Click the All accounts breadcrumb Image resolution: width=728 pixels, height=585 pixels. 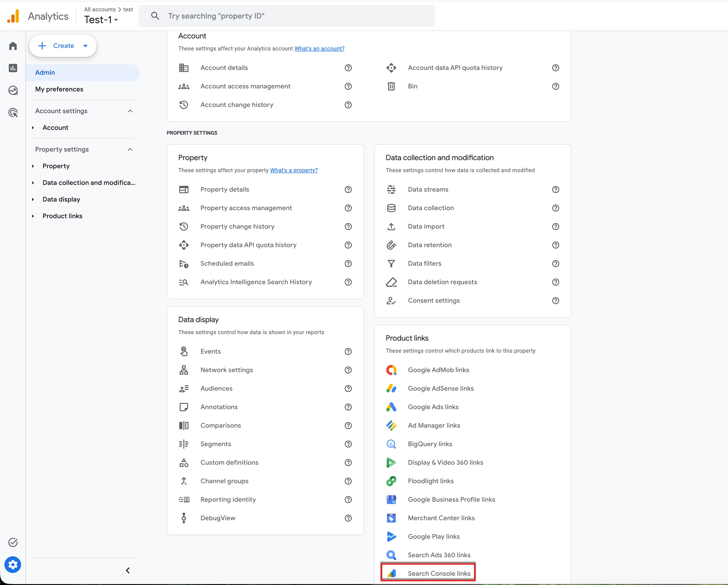100,9
